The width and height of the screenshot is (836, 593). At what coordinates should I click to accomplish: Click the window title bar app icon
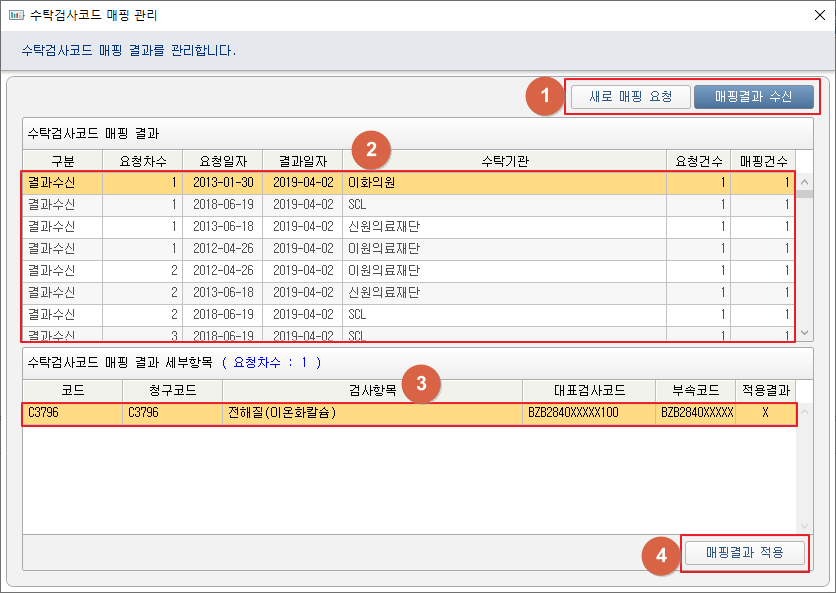tap(16, 15)
